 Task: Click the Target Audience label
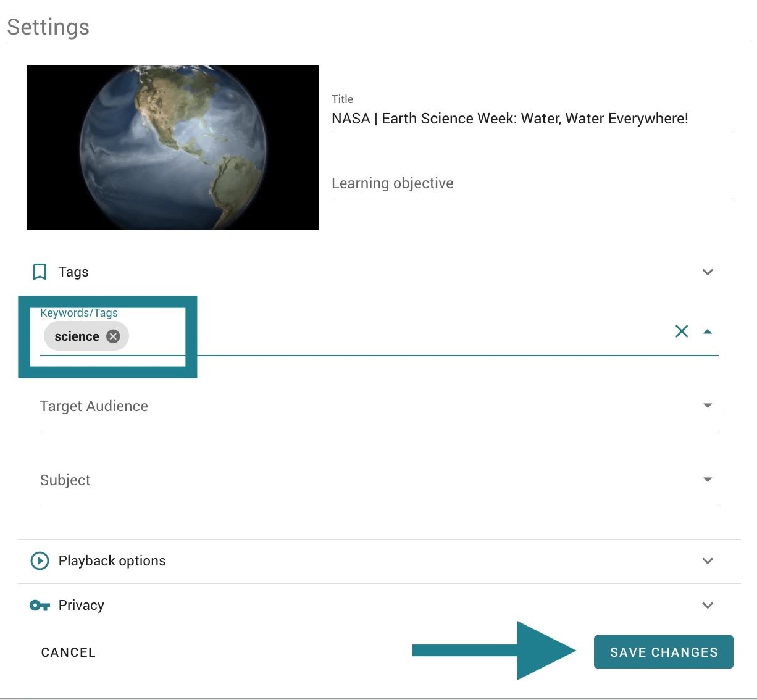(x=94, y=406)
